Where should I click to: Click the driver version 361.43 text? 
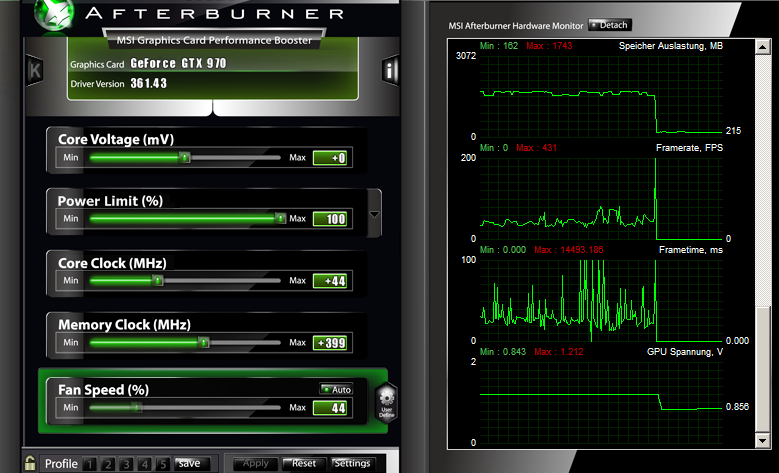[x=149, y=83]
